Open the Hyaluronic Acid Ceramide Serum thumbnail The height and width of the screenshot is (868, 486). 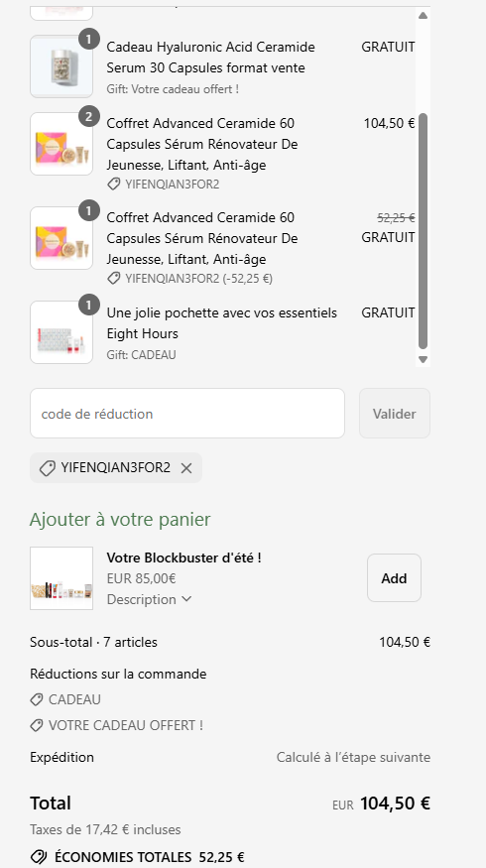pos(61,66)
